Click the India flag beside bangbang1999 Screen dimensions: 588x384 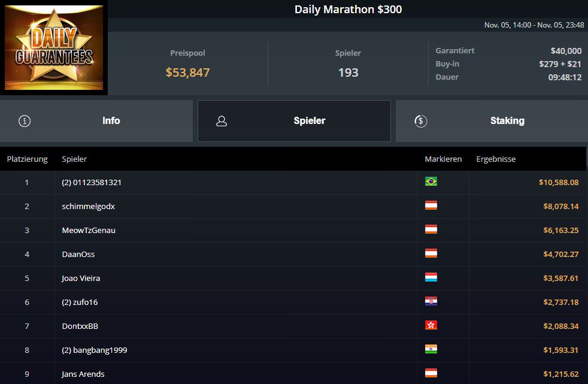click(431, 349)
